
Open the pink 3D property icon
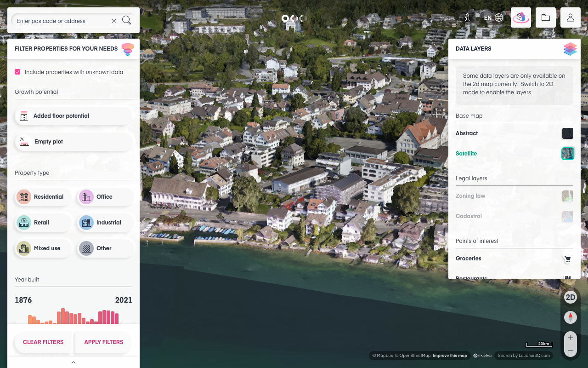[x=521, y=17]
